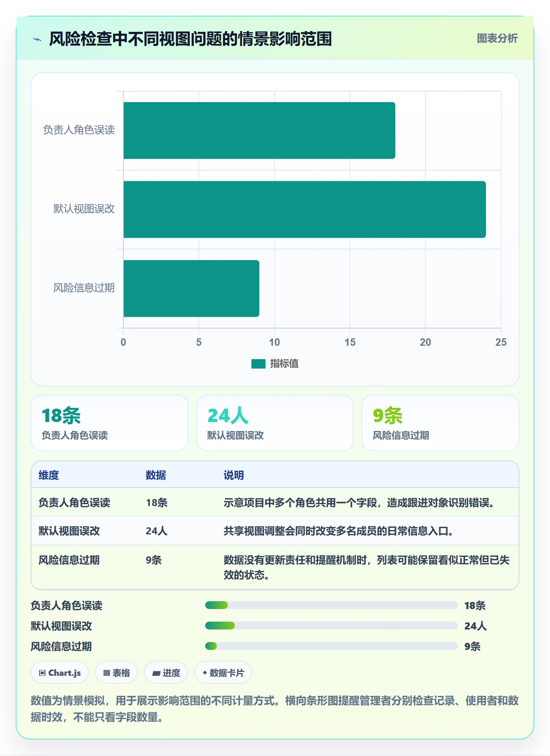Select the 负责人角色误读 table row cell

coord(74,503)
